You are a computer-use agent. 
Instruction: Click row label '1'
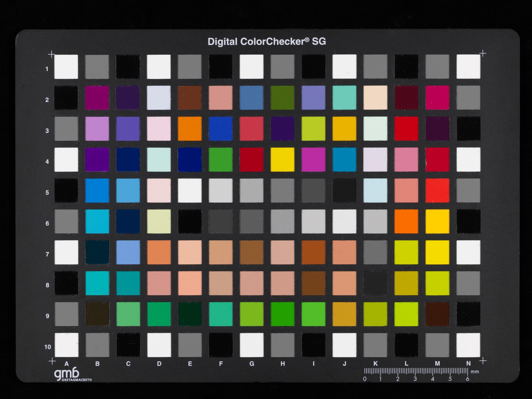(x=47, y=69)
